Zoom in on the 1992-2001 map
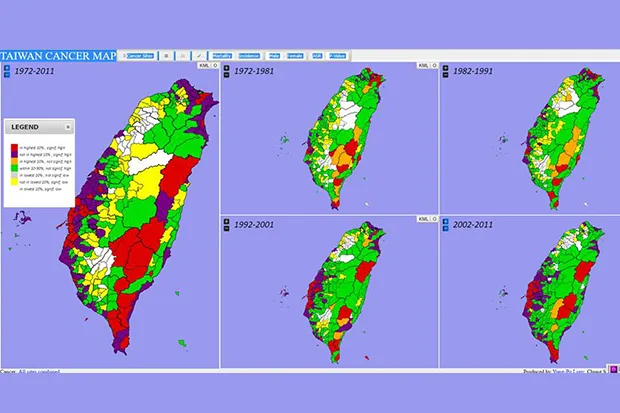Viewport: 620px width, 413px height. (x=227, y=222)
